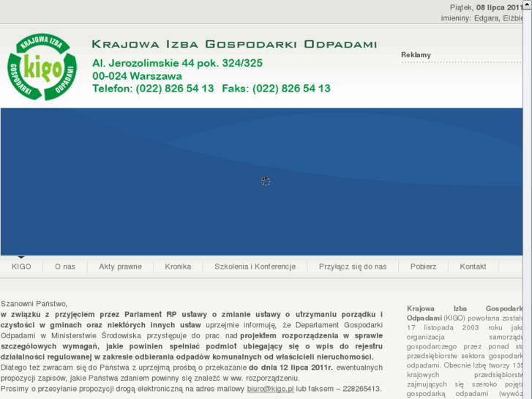
Task: Click the address line Al. Jerozolimskie 44
Action: [x=177, y=63]
